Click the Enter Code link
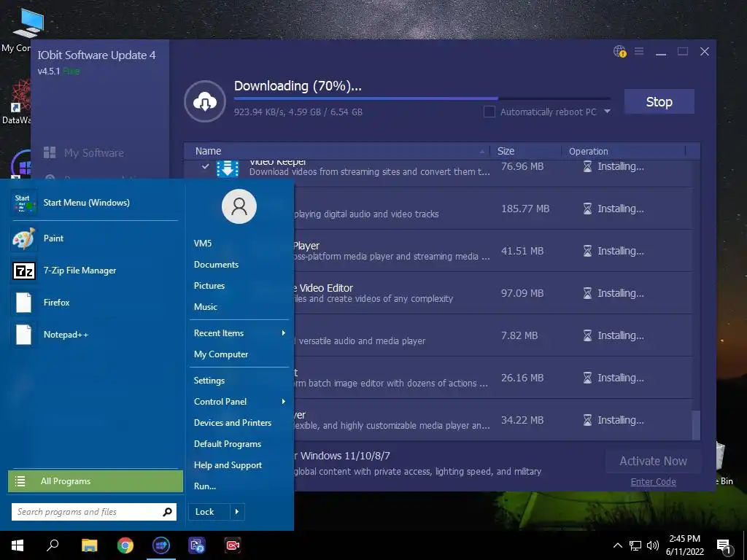747x560 pixels. coord(653,481)
